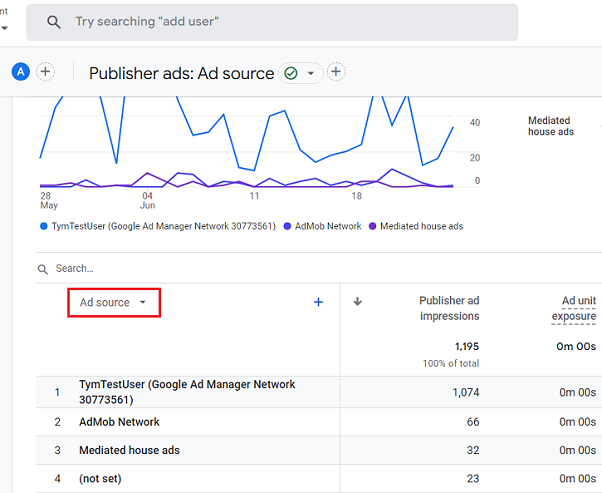Click the green verified check status icon
602x493 pixels.
(x=291, y=73)
